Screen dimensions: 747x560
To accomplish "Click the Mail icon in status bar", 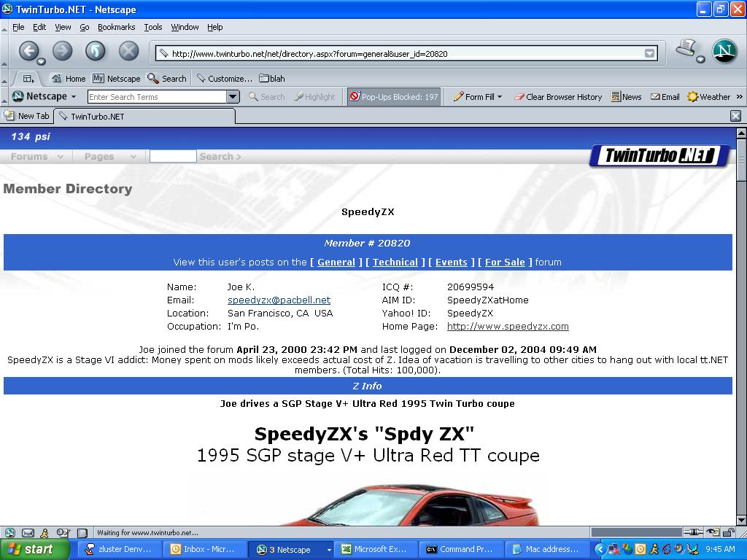I will point(28,533).
